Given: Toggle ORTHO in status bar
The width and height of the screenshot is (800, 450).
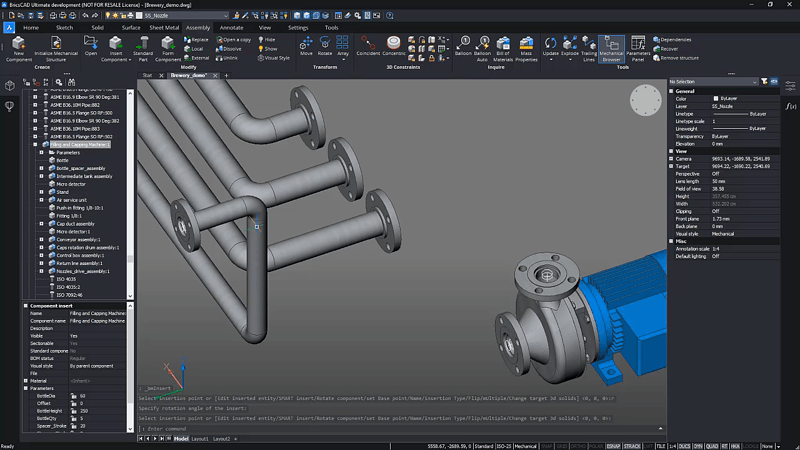Looking at the screenshot, I should click(578, 446).
